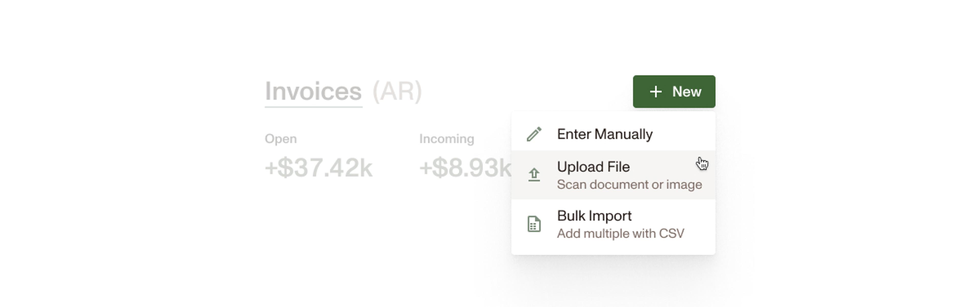Click the Open stat label
Screen dimensions: 980x307
pyautogui.click(x=280, y=139)
